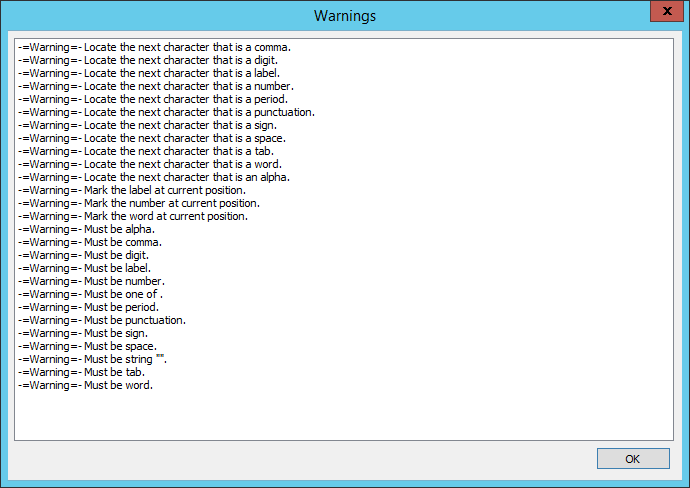Select 'Mark the label at current position' warning
The image size is (690, 488).
131,190
